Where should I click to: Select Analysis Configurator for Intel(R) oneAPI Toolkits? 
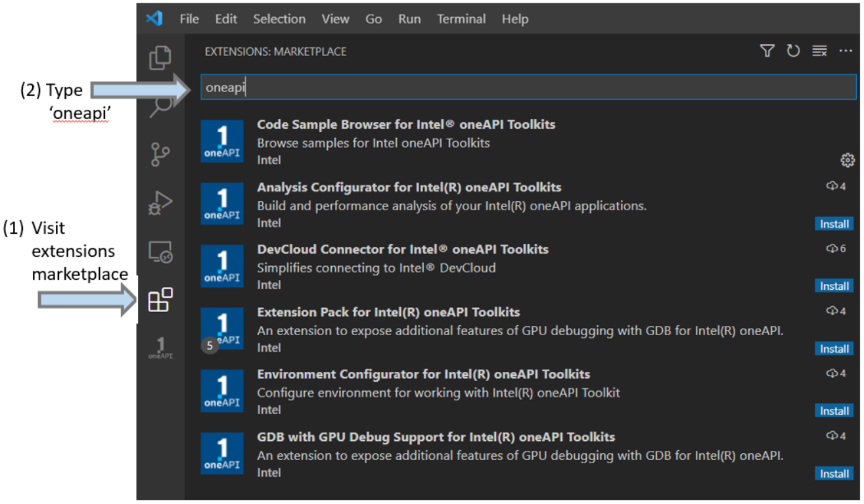click(409, 187)
